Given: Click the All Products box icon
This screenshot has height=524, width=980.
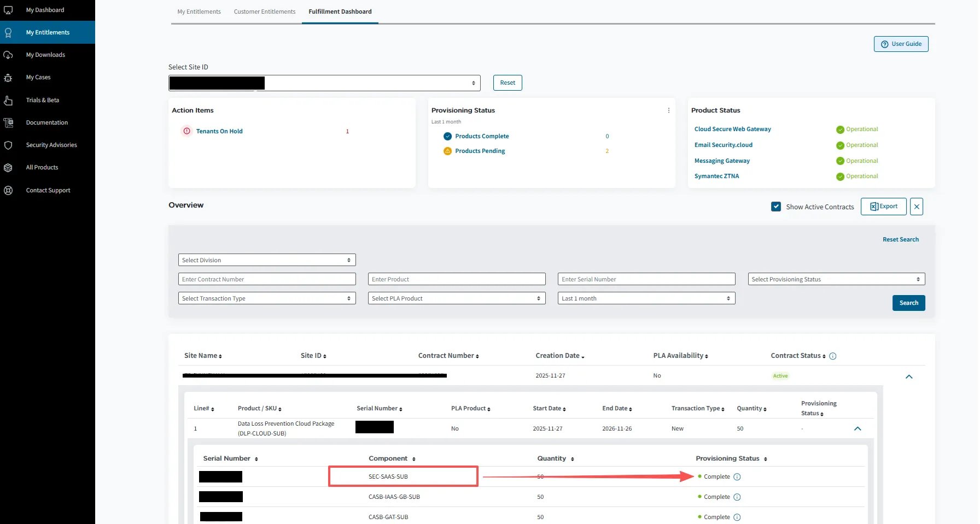Looking at the screenshot, I should (x=8, y=168).
